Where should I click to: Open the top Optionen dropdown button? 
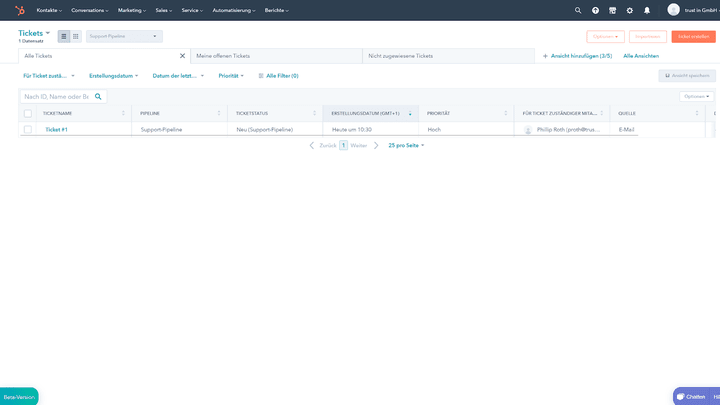click(605, 37)
